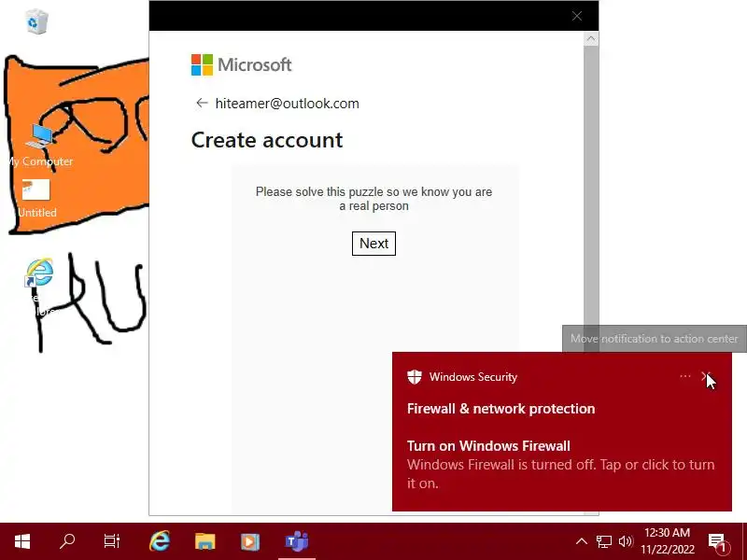Click the Next button for the puzzle
This screenshot has width=747, height=560.
pos(373,244)
